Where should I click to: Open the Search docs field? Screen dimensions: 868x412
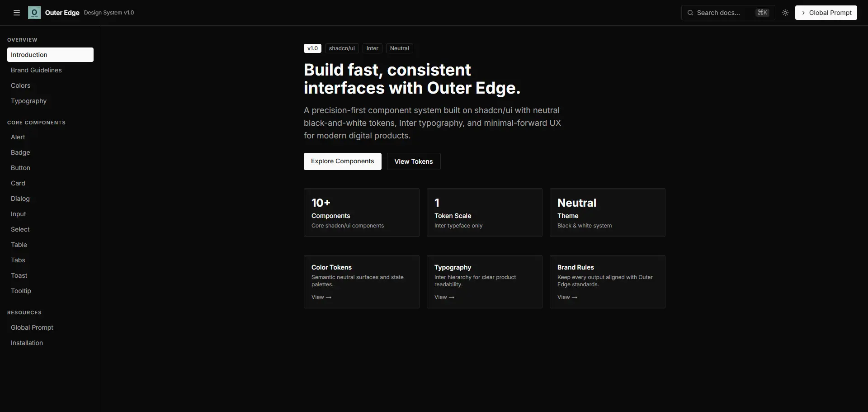(728, 13)
